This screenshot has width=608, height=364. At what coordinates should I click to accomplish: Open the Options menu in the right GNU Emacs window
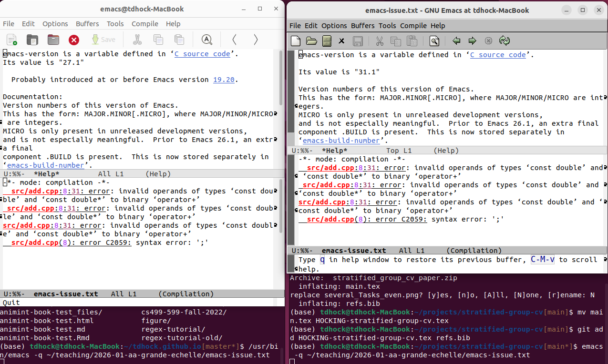pyautogui.click(x=334, y=26)
